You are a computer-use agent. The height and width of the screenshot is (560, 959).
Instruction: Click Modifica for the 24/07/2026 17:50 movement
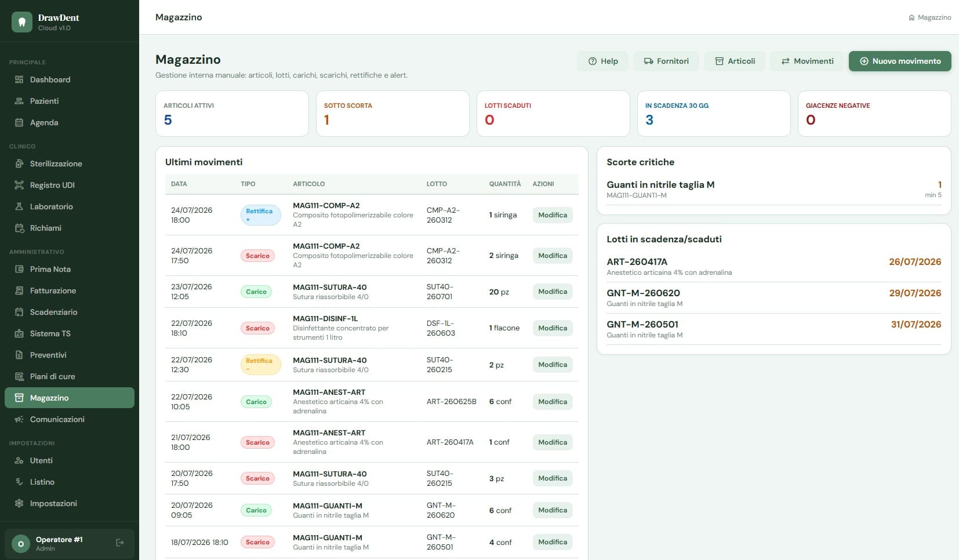pyautogui.click(x=553, y=256)
